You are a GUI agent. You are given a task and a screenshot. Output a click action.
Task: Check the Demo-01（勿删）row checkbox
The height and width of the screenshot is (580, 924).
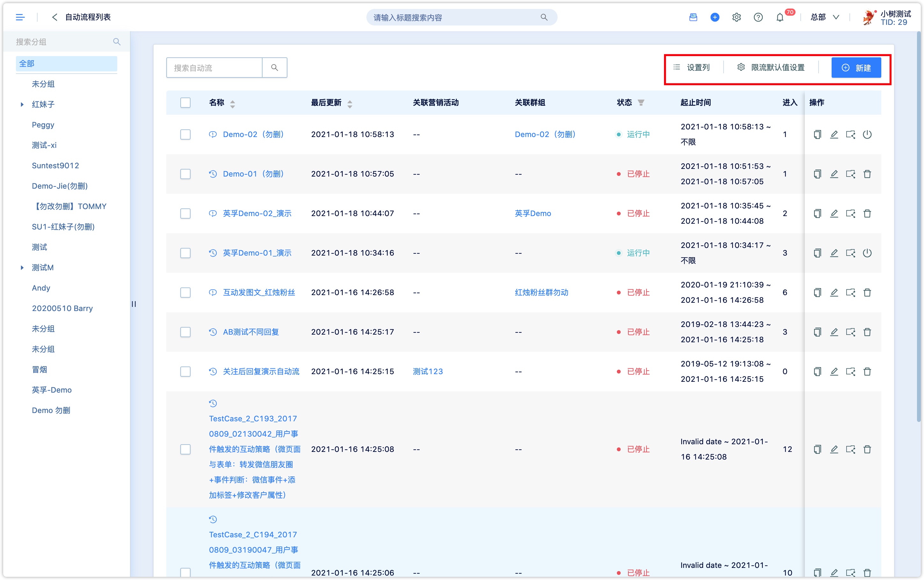[185, 174]
